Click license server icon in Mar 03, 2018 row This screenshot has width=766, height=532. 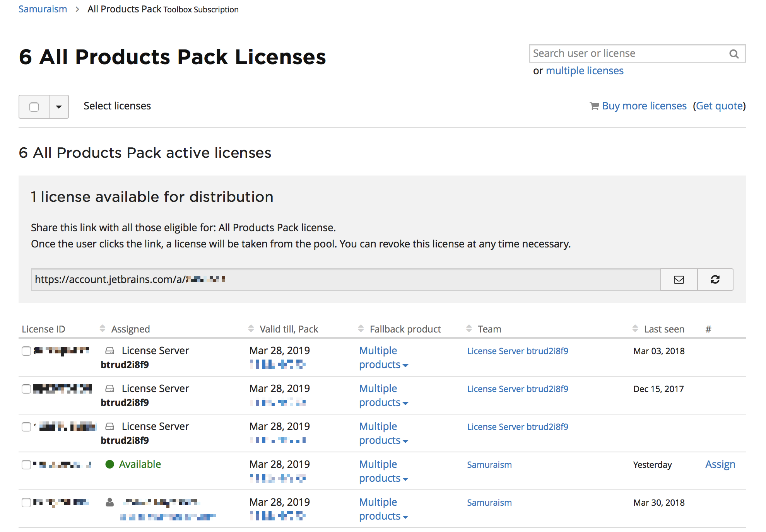point(110,351)
